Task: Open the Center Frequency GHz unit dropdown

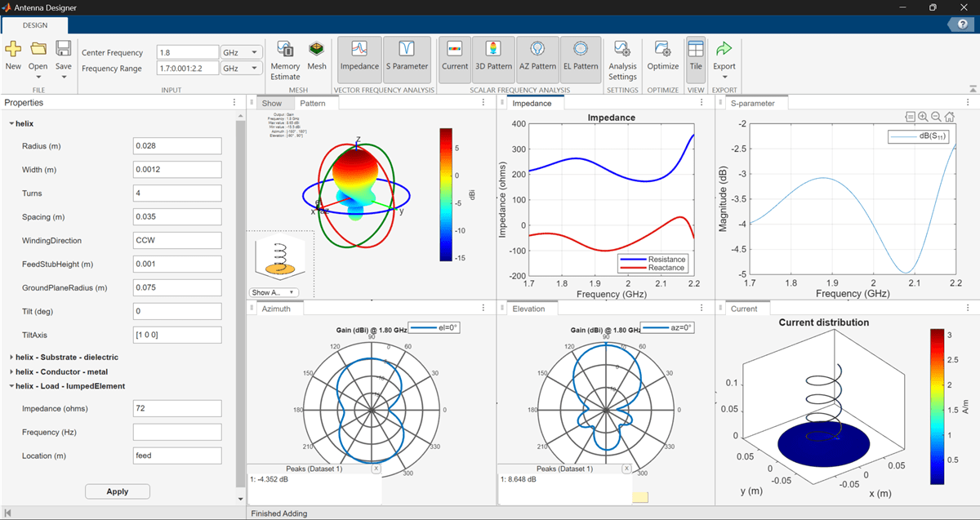Action: point(242,53)
